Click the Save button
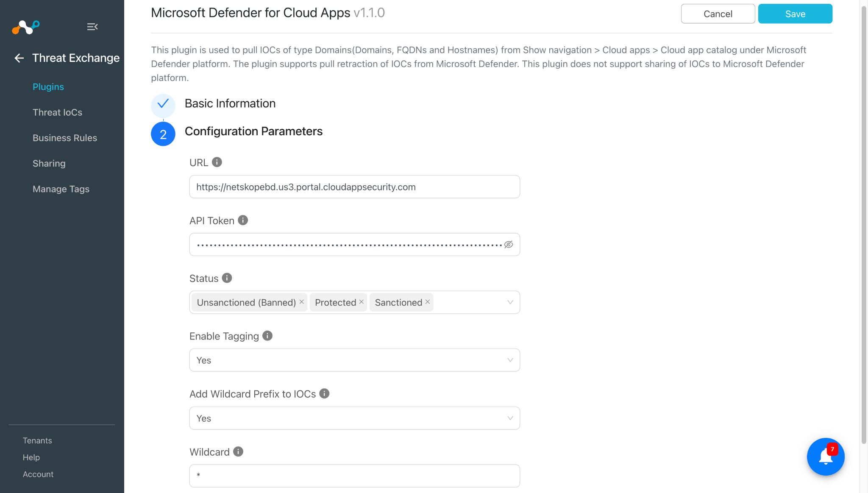868x493 pixels. (x=795, y=14)
